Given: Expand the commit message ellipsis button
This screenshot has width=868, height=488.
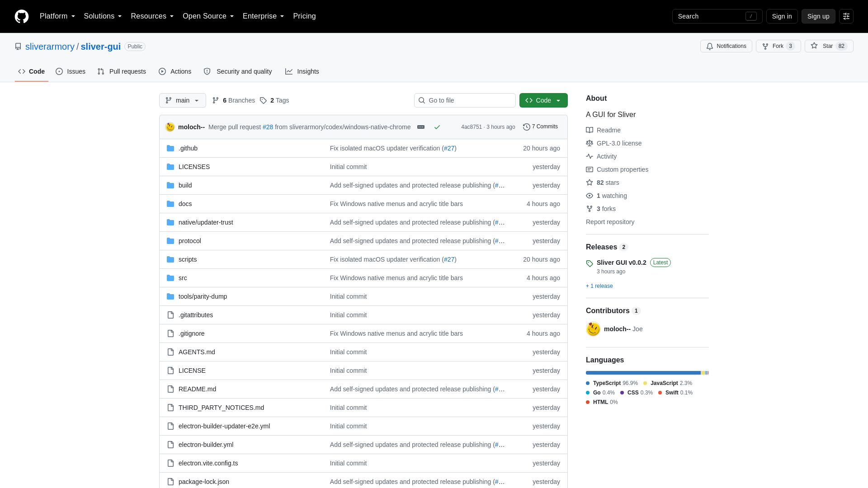Looking at the screenshot, I should (x=421, y=127).
